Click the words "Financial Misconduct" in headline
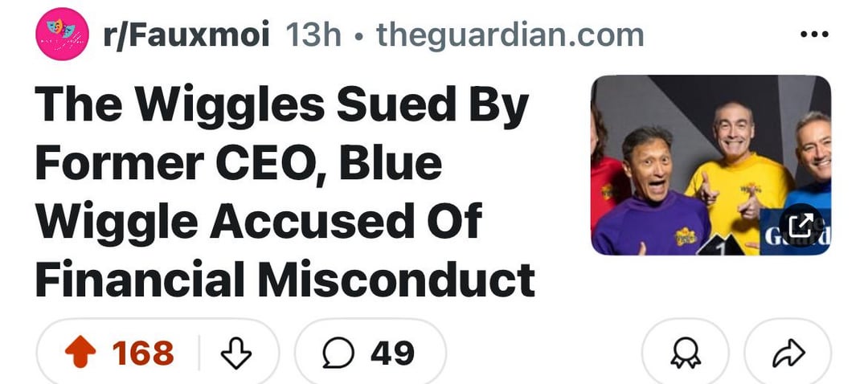This screenshot has width=868, height=384. coord(285,279)
